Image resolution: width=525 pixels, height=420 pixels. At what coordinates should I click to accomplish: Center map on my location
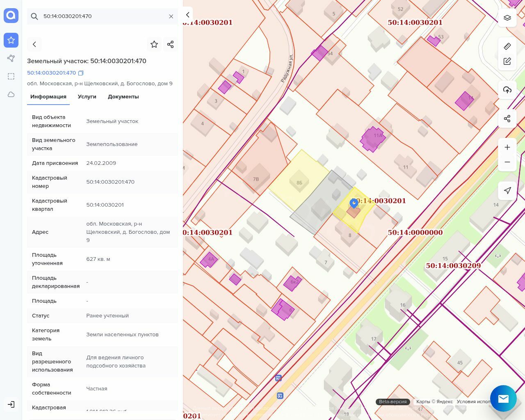(x=507, y=190)
